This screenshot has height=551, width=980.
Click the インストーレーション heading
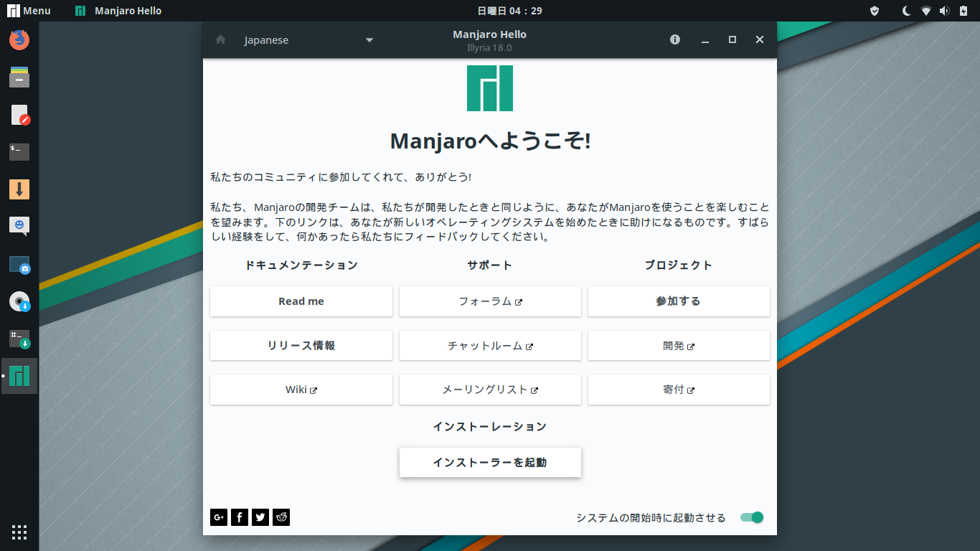pyautogui.click(x=490, y=427)
